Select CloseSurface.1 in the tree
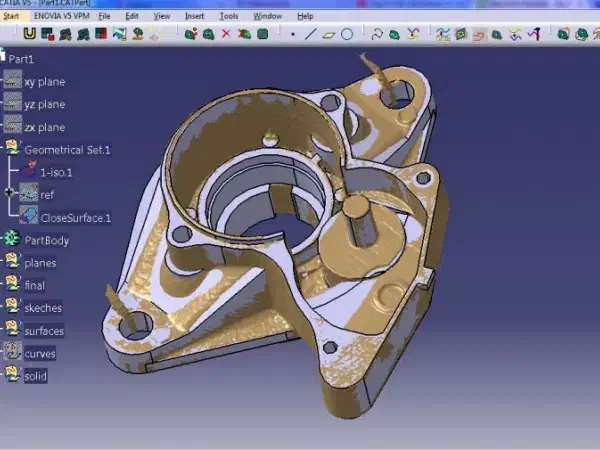The height and width of the screenshot is (450, 600). [75, 217]
